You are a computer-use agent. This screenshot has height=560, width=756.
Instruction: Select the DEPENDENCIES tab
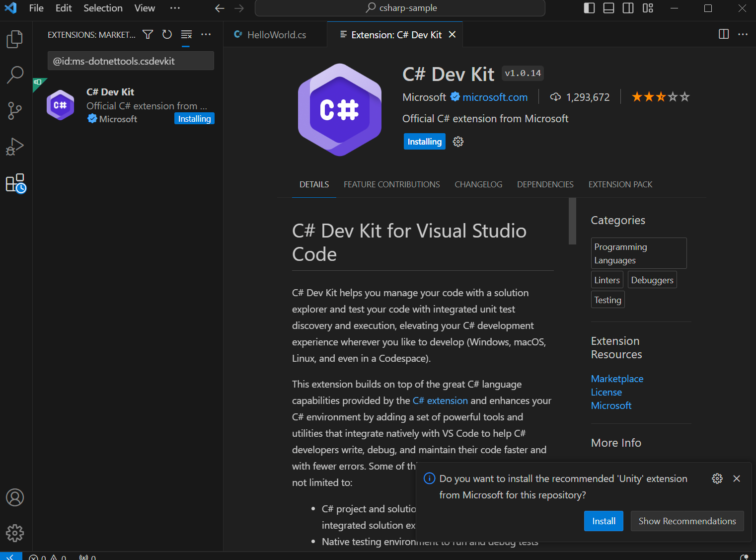pos(545,184)
